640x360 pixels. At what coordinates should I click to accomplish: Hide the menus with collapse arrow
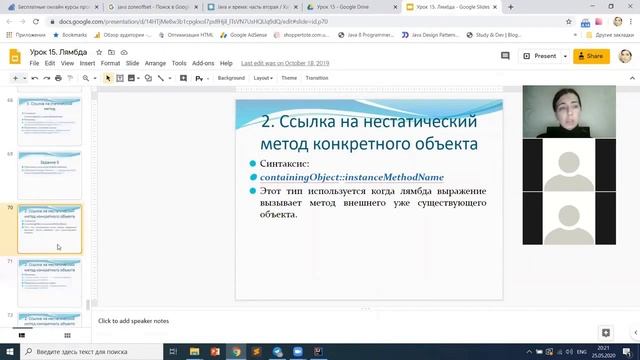click(x=632, y=78)
